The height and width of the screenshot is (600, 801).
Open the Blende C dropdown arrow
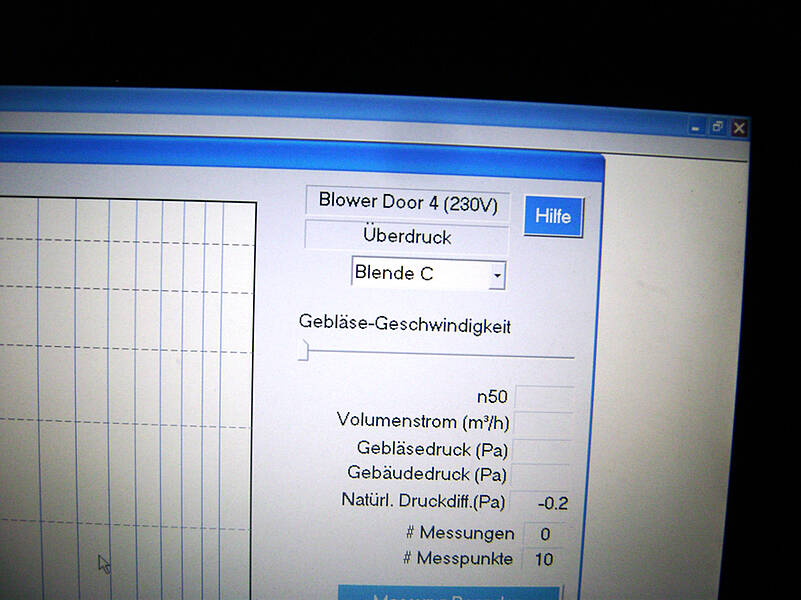click(x=497, y=276)
